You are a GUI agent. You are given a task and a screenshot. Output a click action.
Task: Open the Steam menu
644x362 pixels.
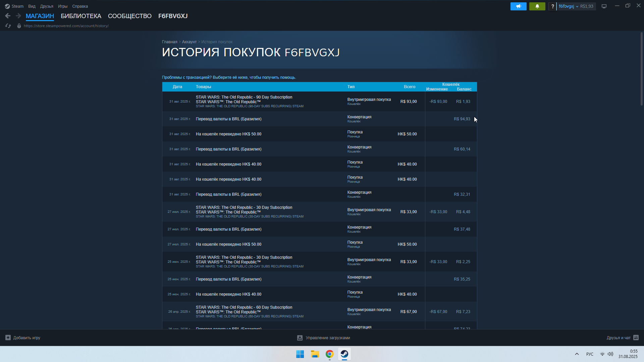click(x=17, y=6)
